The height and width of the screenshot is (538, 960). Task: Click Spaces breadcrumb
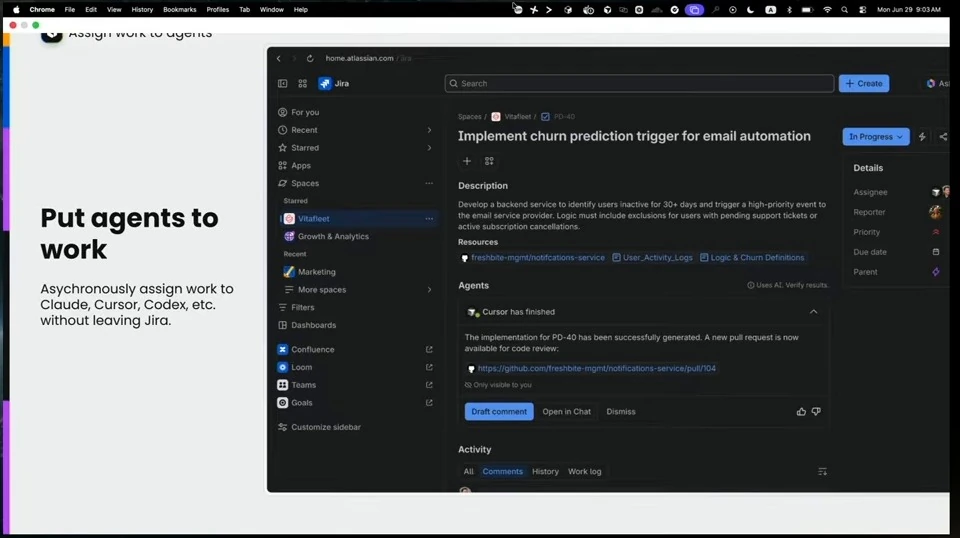(x=470, y=116)
